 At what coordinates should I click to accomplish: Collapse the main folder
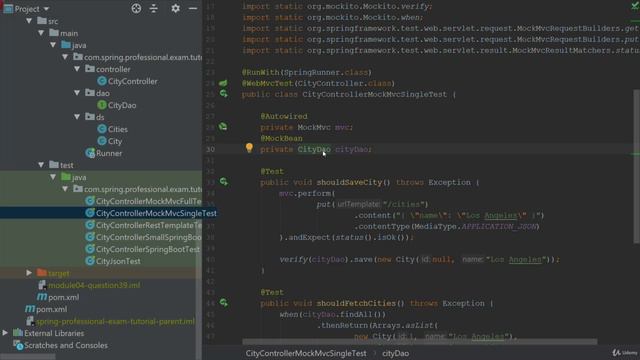point(41,33)
